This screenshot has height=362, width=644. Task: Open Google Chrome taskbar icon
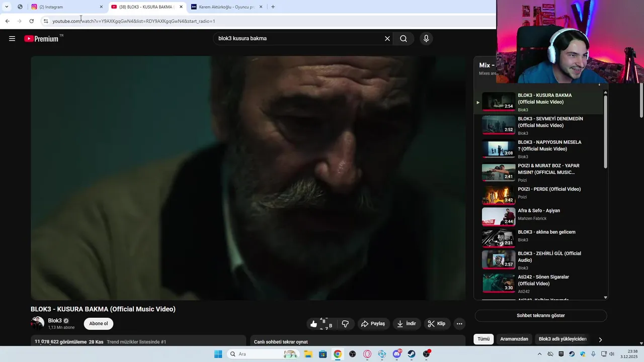(338, 354)
